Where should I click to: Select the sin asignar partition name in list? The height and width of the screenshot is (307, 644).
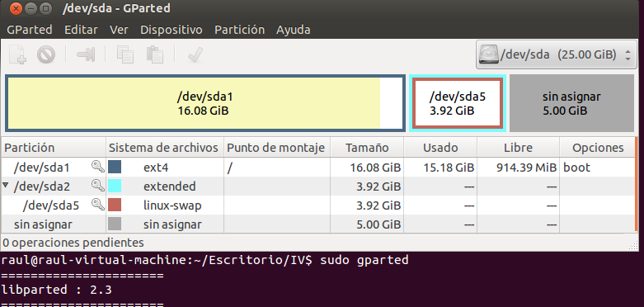(43, 224)
